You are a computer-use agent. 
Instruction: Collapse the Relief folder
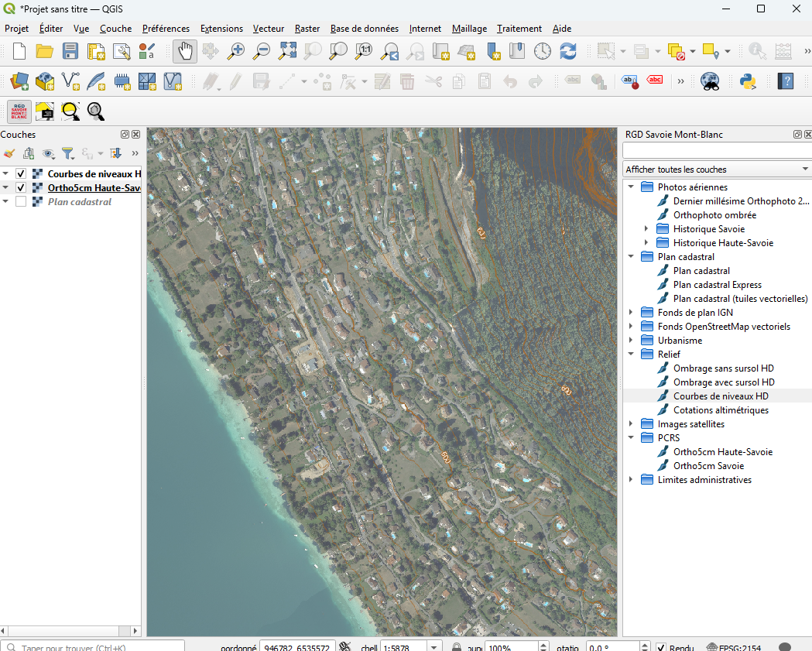tap(632, 355)
